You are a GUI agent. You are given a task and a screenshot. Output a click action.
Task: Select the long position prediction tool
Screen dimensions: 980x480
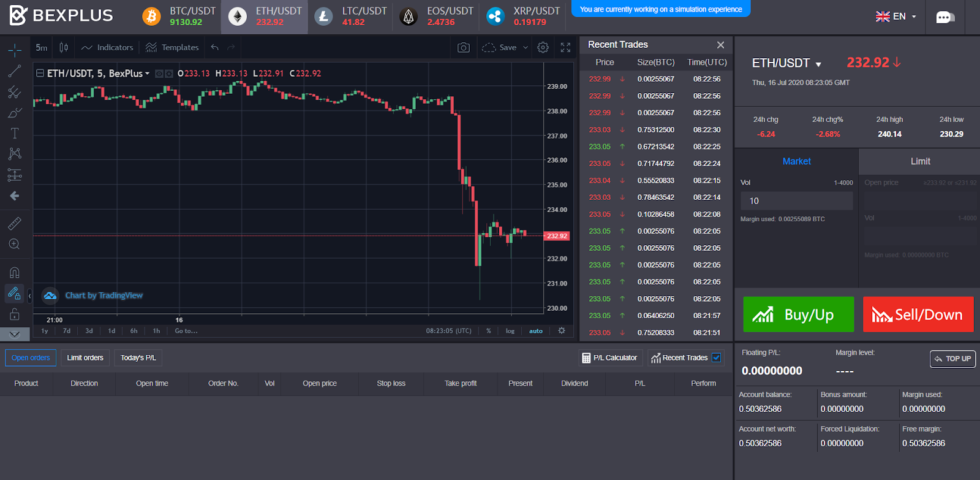tap(15, 175)
